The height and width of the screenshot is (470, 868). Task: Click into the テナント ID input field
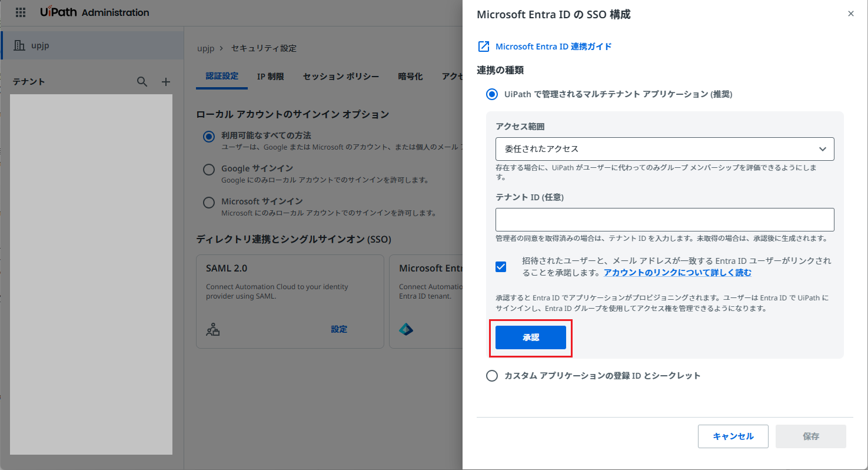click(665, 220)
